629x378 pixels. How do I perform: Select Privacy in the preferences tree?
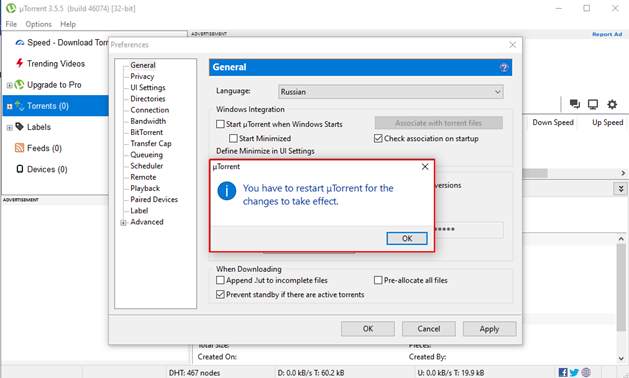[142, 76]
